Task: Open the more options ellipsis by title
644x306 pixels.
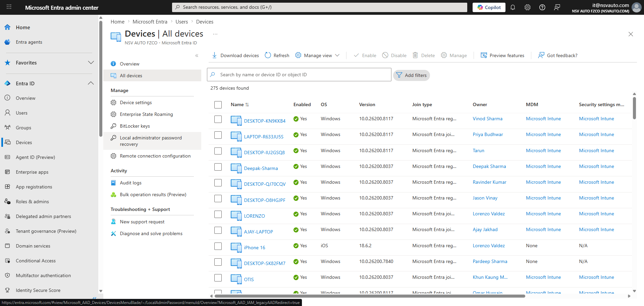Action: click(215, 34)
